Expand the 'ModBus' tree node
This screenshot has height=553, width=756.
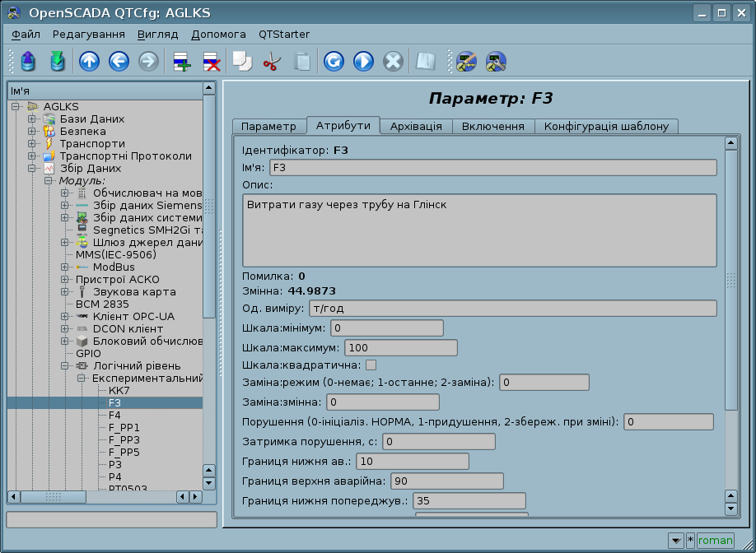64,267
